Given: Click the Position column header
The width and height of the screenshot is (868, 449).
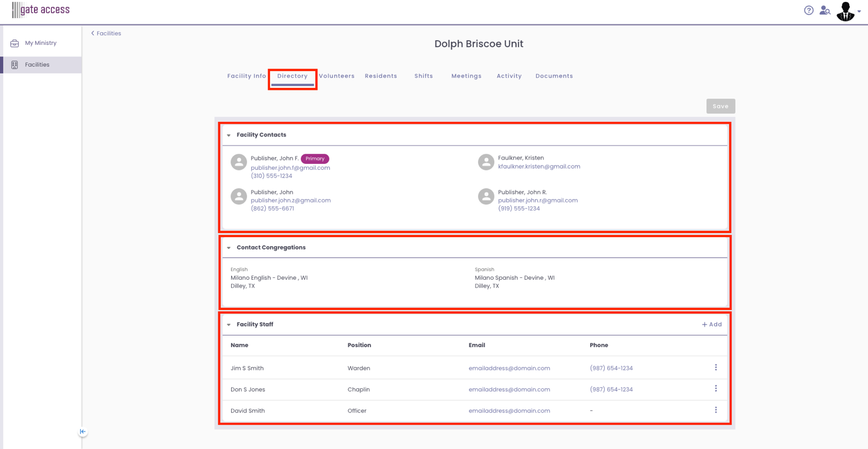Looking at the screenshot, I should (x=359, y=345).
